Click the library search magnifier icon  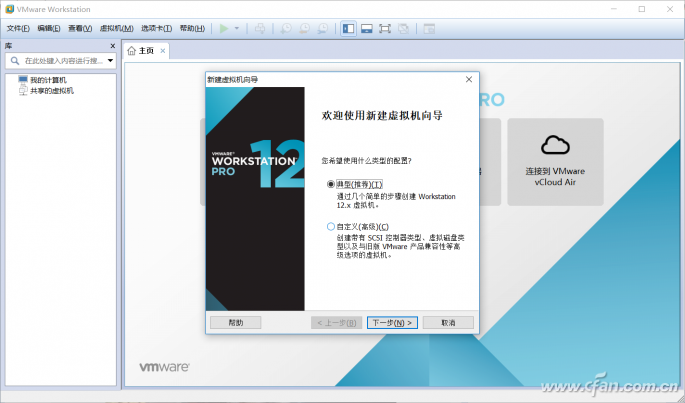[15, 61]
